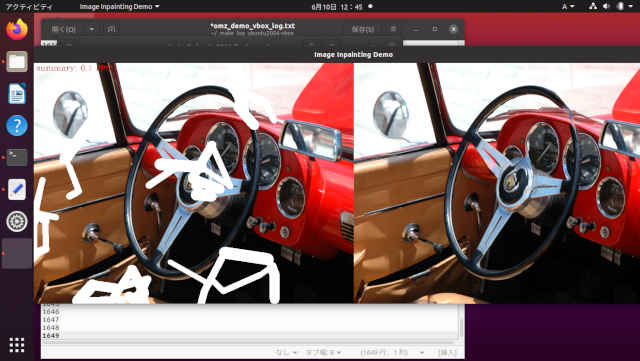This screenshot has height=361, width=640.
Task: Open the Files manager dock icon
Action: 17,62
